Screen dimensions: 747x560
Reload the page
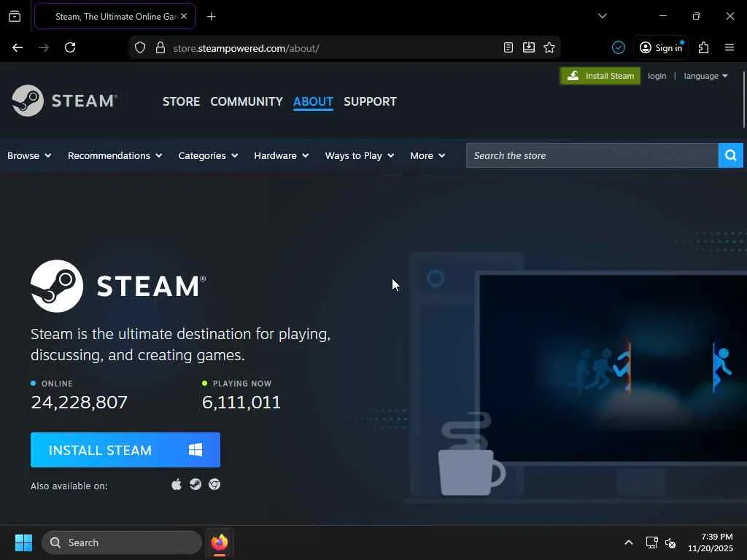click(70, 47)
